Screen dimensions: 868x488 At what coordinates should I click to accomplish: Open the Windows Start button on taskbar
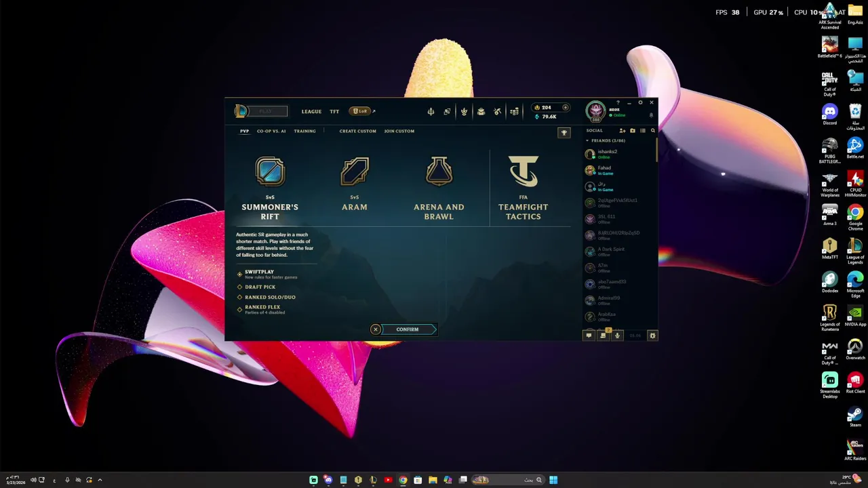(x=553, y=480)
